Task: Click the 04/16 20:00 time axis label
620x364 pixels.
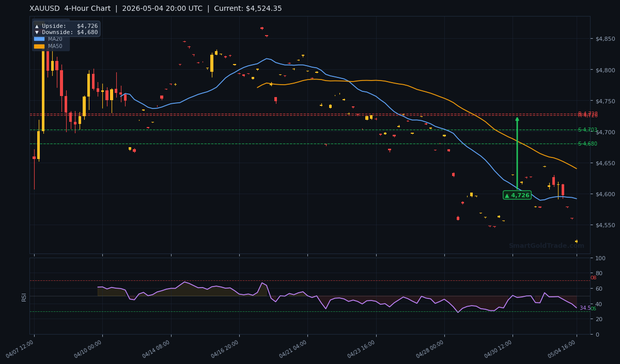Action: (225, 350)
